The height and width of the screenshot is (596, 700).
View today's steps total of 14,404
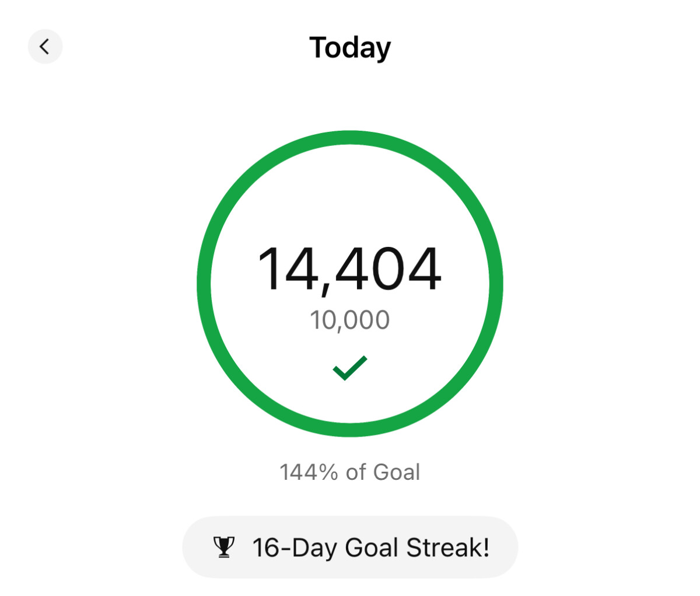[349, 269]
